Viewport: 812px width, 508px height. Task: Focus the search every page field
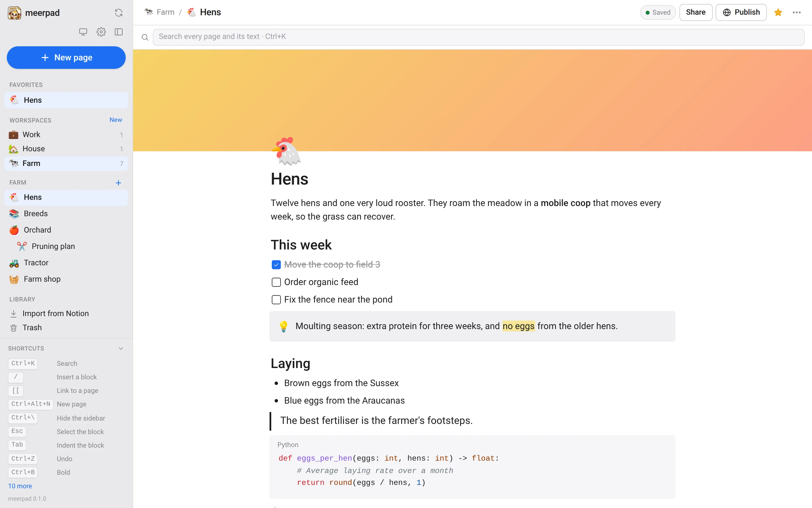pos(478,37)
